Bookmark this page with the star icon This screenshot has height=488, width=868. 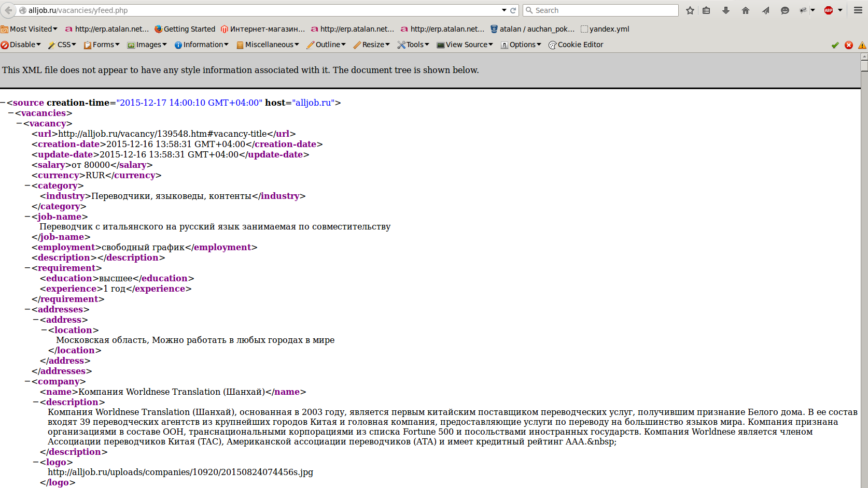coord(690,10)
